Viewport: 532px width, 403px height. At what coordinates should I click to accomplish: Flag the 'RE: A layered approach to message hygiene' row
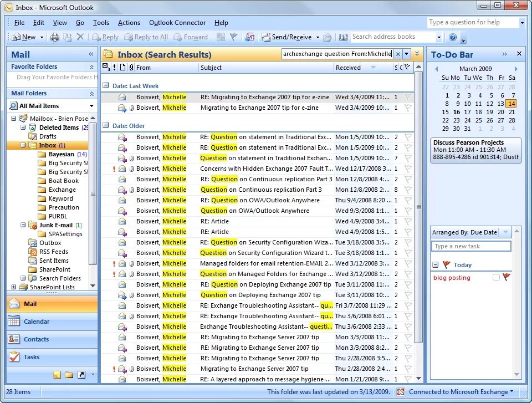(408, 379)
